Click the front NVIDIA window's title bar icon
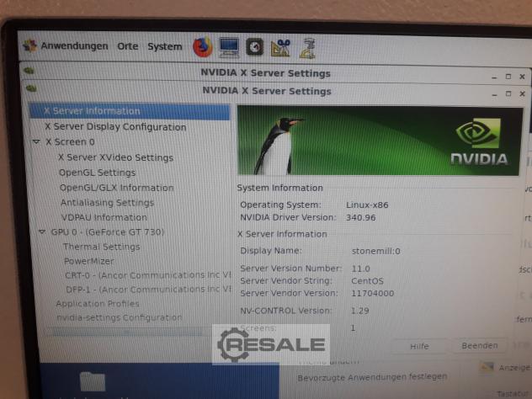 [31, 88]
